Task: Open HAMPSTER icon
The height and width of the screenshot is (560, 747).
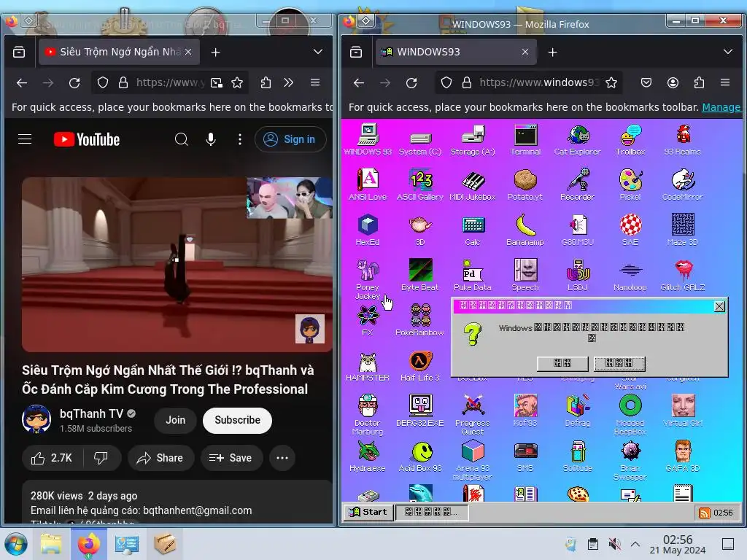Action: (368, 366)
